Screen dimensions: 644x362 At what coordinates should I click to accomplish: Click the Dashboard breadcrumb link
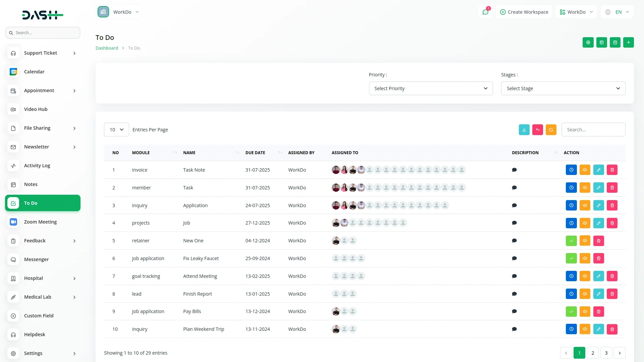tap(107, 48)
